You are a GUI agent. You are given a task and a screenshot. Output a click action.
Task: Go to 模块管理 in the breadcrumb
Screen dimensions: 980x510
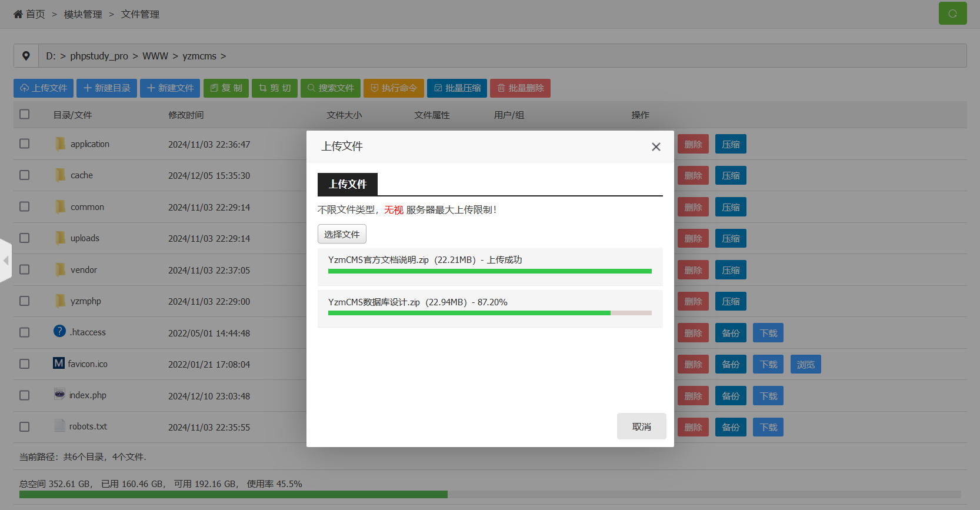pos(83,14)
